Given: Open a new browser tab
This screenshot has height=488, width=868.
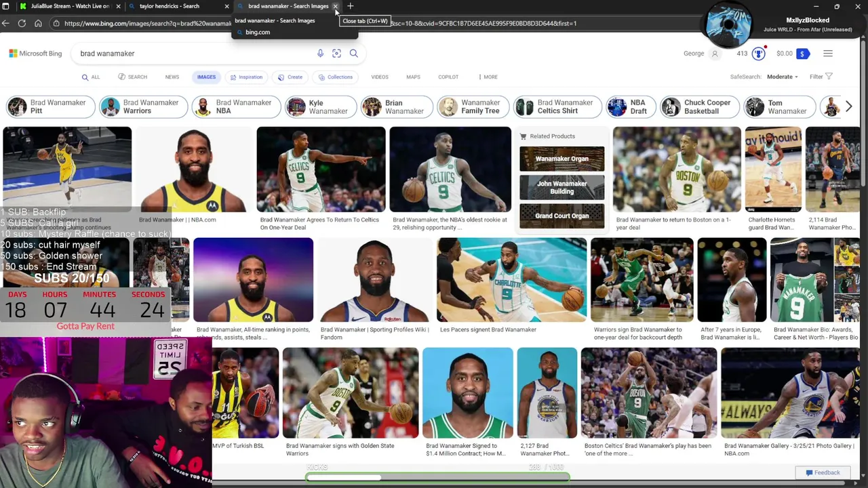Looking at the screenshot, I should tap(351, 6).
